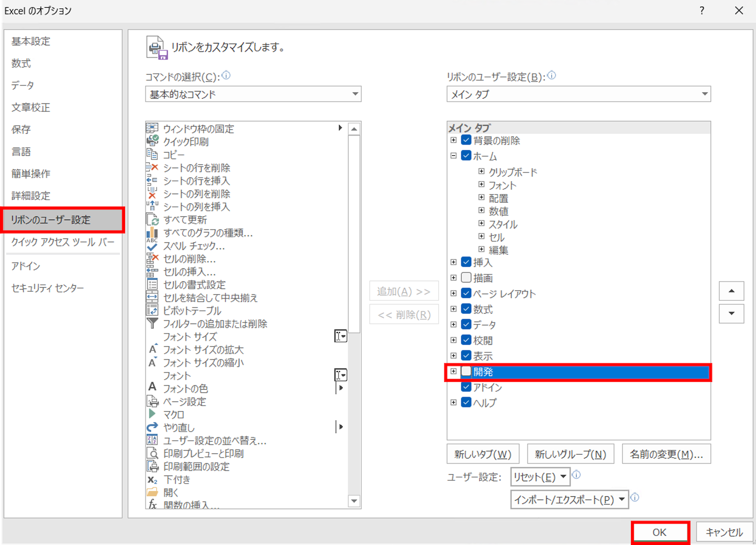
Task: Select the PivotTable (ピボットテーブル) icon
Action: click(152, 310)
